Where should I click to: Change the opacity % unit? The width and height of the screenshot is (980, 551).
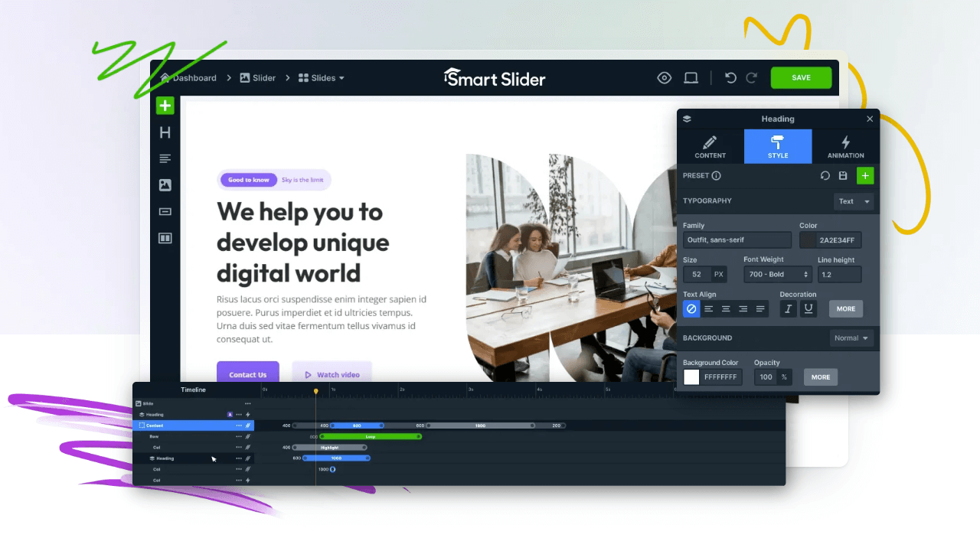click(784, 377)
